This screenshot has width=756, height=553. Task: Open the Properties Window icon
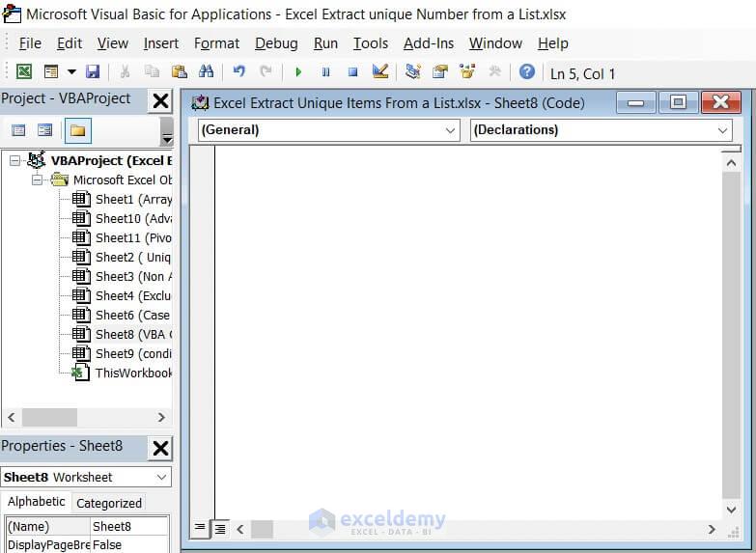click(x=440, y=71)
